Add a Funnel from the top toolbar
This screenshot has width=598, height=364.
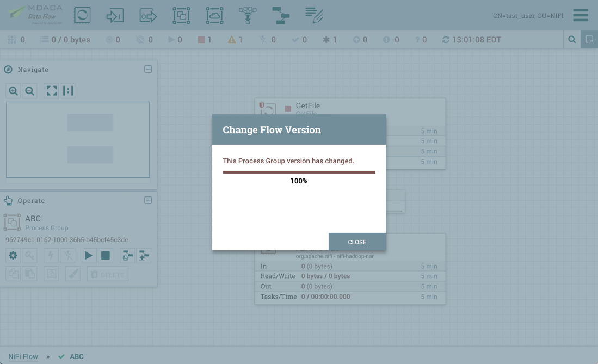point(248,15)
